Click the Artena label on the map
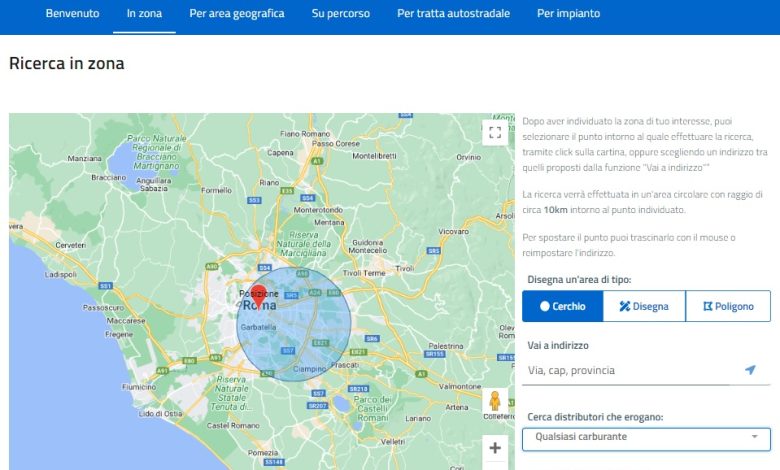The height and width of the screenshot is (470, 780). 457,407
